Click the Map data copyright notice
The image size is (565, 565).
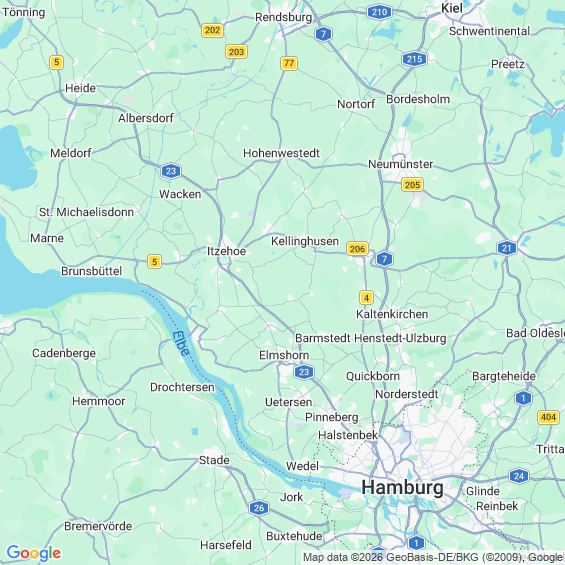433,557
